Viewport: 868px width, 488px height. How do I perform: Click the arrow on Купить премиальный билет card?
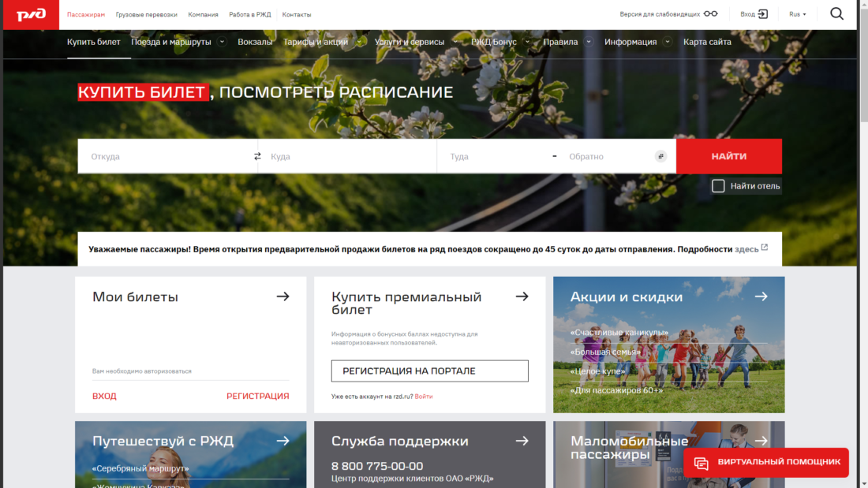tap(522, 296)
